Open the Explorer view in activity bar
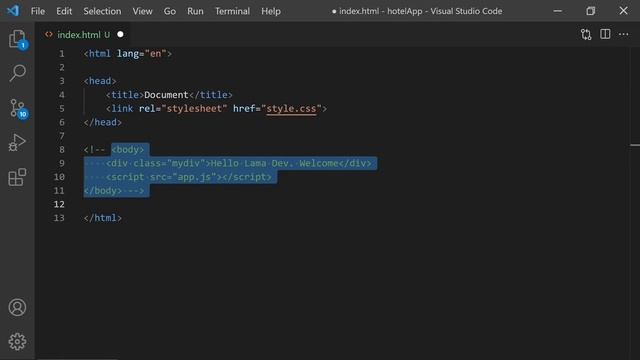The height and width of the screenshot is (360, 640). (18, 39)
